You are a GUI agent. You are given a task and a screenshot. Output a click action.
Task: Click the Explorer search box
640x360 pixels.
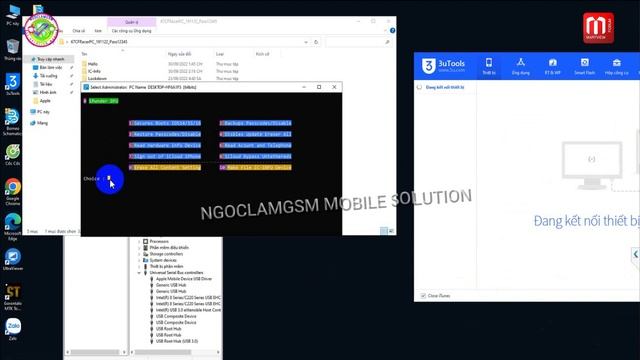click(358, 42)
